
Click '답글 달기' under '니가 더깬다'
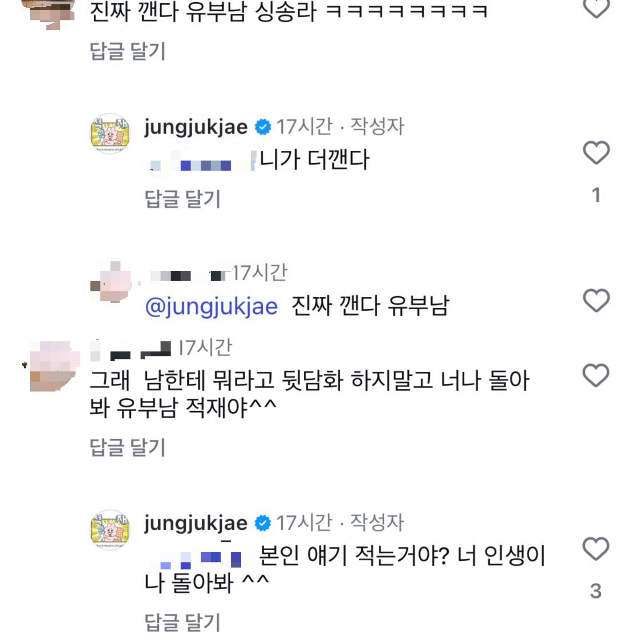coord(182,199)
